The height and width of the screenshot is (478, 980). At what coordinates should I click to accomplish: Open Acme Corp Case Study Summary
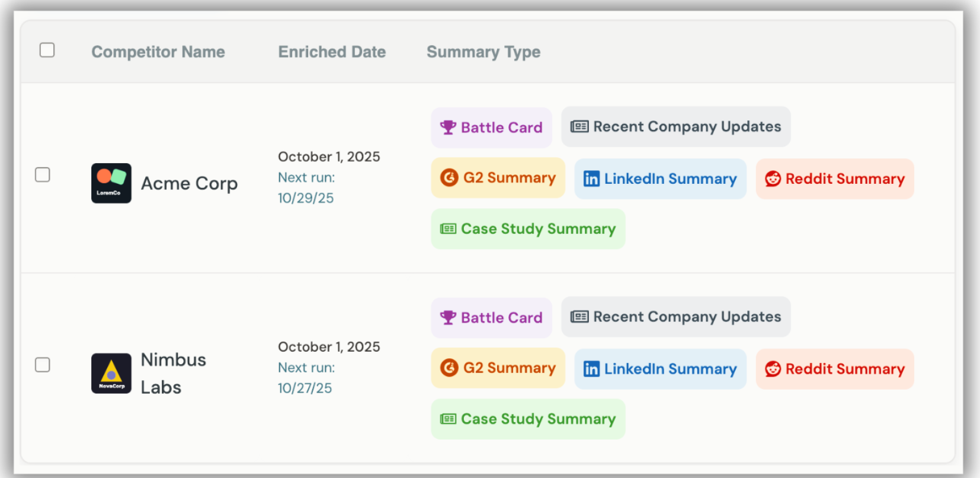[x=528, y=229]
